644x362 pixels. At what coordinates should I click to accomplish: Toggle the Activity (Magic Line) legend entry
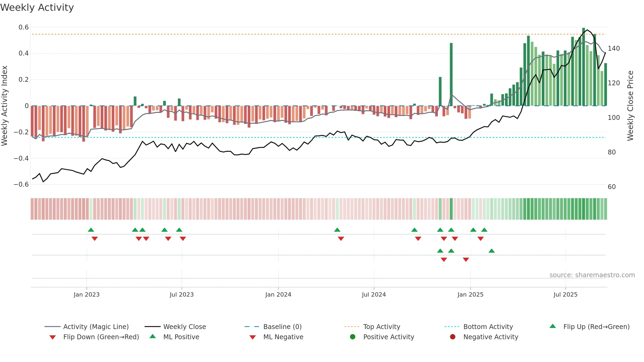(87, 327)
